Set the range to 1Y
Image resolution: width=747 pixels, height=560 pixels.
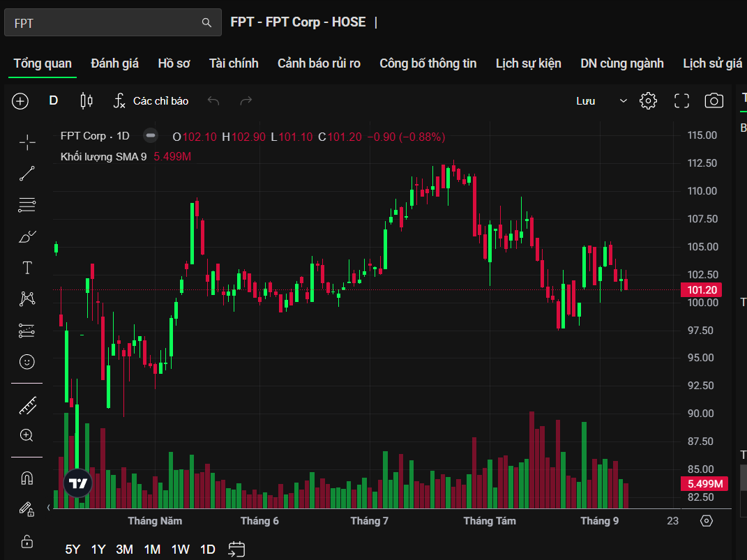[x=98, y=550]
